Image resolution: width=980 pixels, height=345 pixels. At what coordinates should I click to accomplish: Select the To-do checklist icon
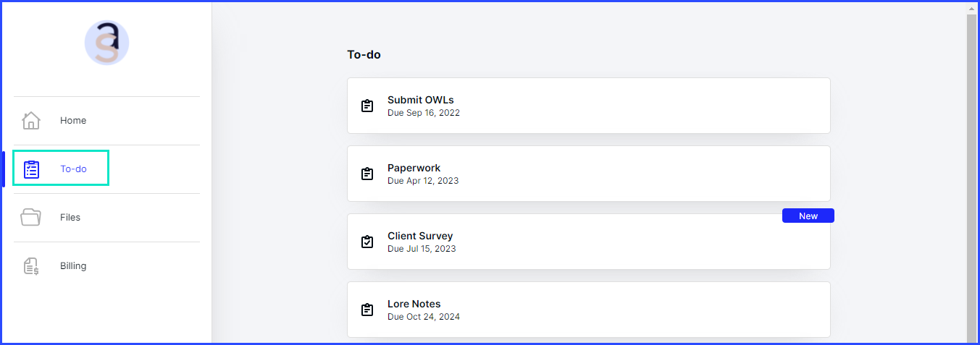pos(31,169)
